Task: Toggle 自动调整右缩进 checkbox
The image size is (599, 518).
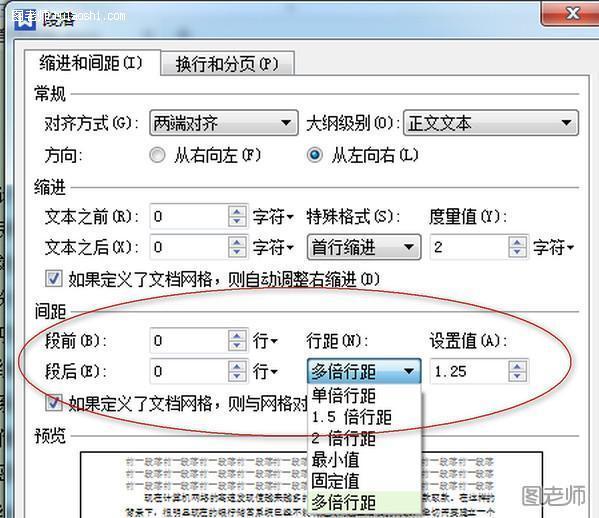Action: click(x=53, y=278)
